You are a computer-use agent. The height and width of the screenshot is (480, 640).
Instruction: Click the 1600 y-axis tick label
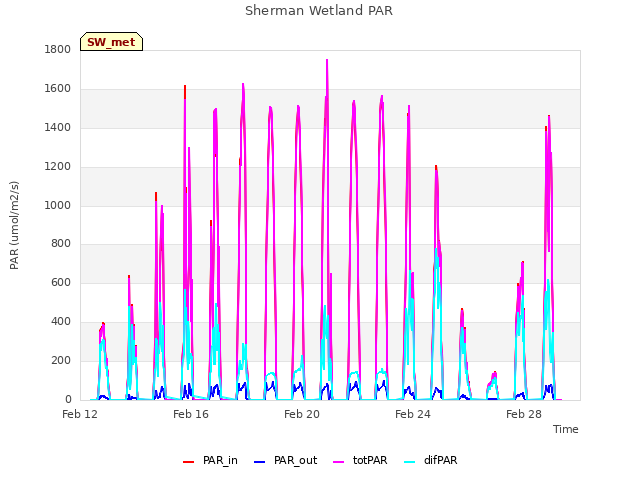click(x=58, y=89)
